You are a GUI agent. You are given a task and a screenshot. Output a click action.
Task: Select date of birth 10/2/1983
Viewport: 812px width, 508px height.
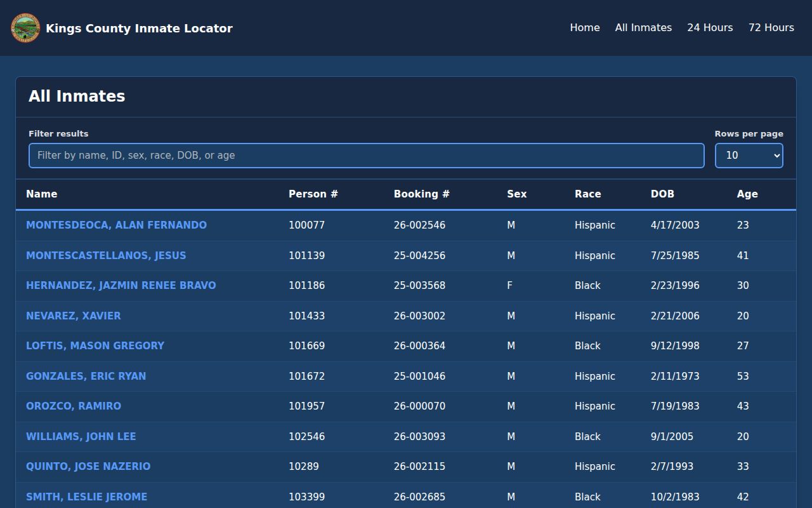click(x=675, y=497)
